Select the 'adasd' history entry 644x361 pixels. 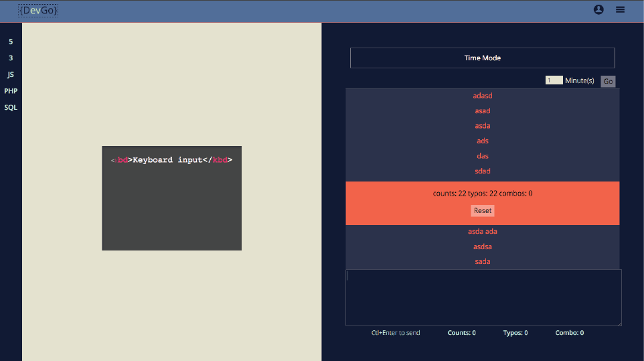point(482,96)
